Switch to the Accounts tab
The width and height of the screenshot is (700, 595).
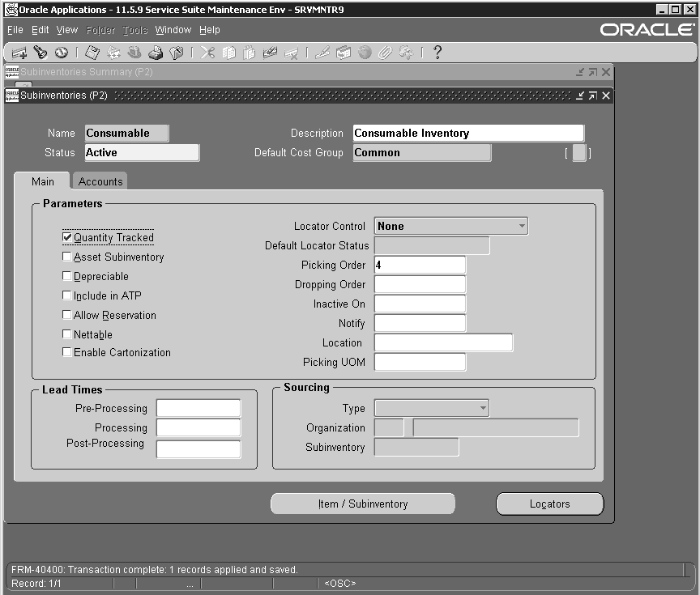click(100, 181)
